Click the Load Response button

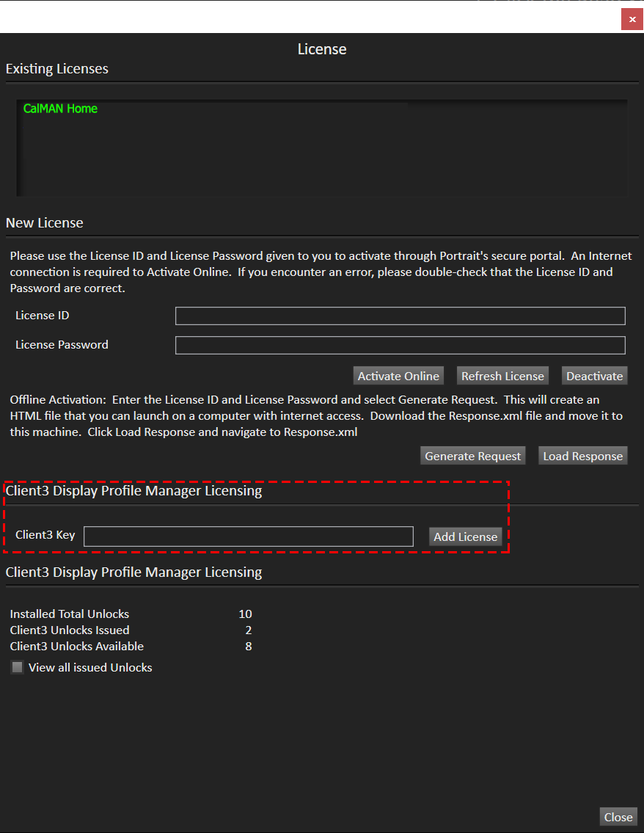[x=582, y=456]
